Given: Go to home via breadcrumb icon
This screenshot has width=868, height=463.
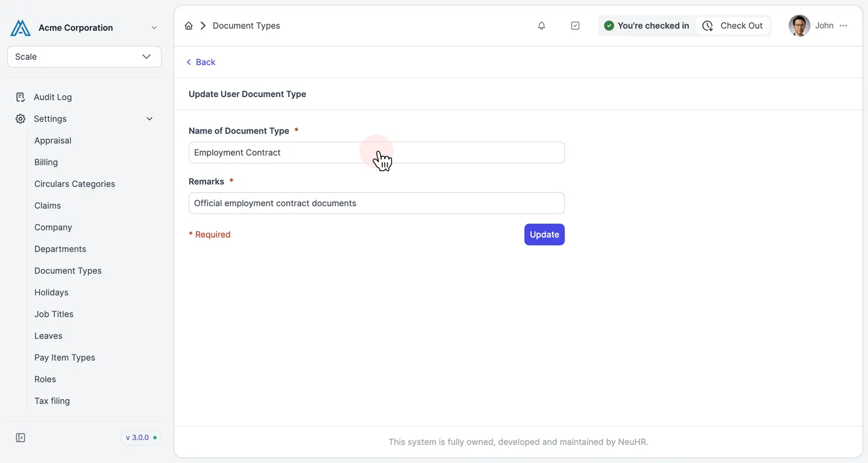Looking at the screenshot, I should (x=189, y=26).
